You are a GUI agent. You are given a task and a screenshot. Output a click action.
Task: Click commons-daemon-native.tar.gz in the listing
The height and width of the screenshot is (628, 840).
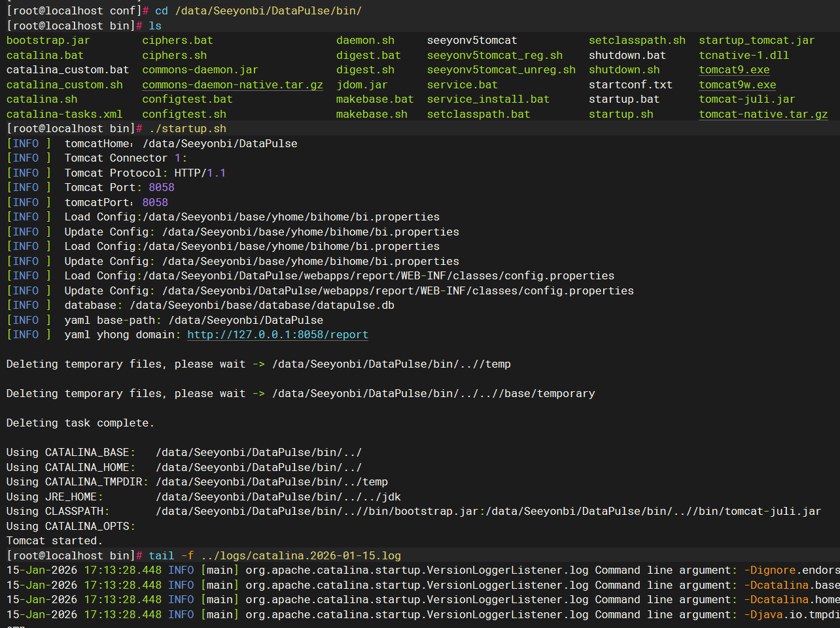pos(232,85)
